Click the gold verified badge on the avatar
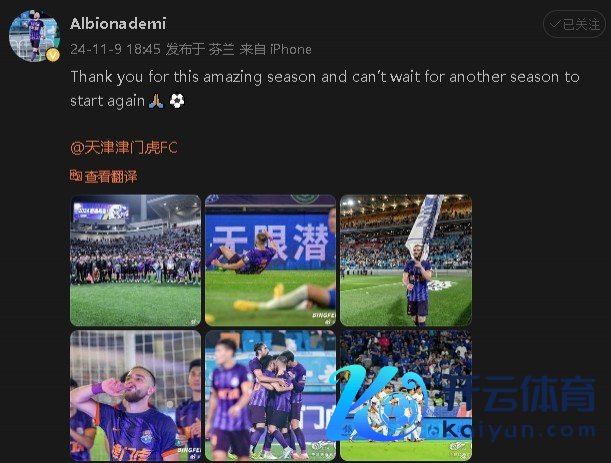Screen dimensions: 611x463 (53, 55)
